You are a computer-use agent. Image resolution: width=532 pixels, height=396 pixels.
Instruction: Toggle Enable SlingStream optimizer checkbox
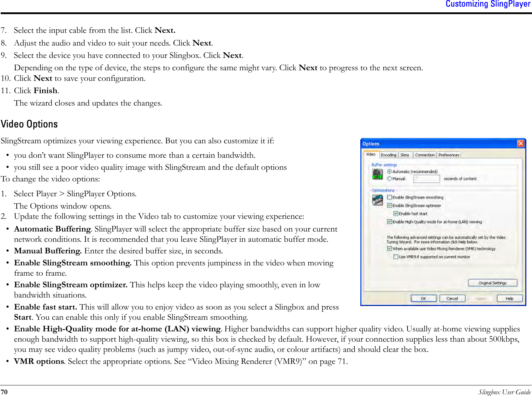(x=390, y=205)
